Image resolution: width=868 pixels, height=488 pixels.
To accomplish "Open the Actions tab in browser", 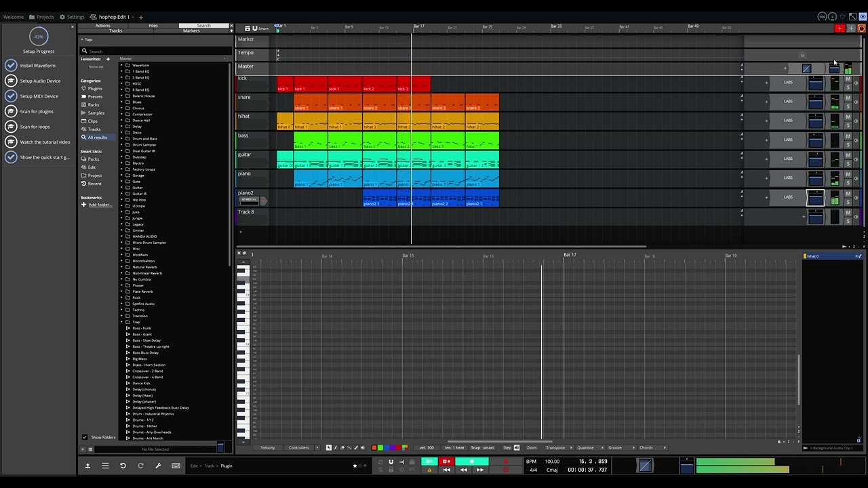I will [103, 26].
